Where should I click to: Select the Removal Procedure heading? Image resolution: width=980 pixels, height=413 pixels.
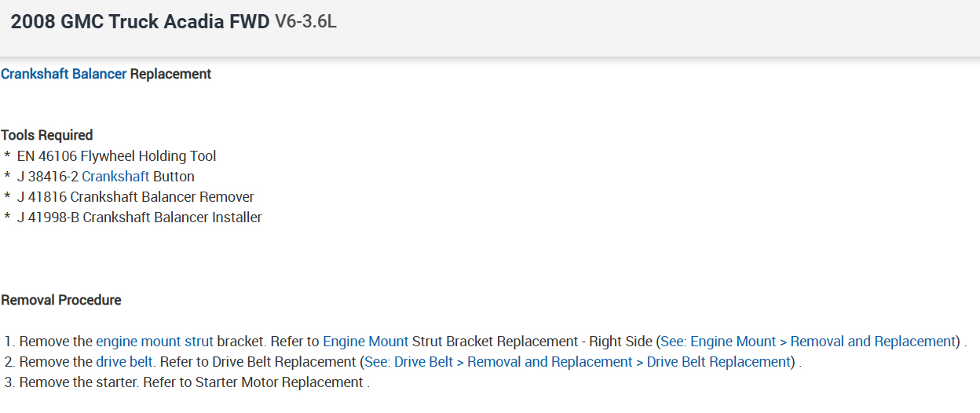pyautogui.click(x=61, y=300)
